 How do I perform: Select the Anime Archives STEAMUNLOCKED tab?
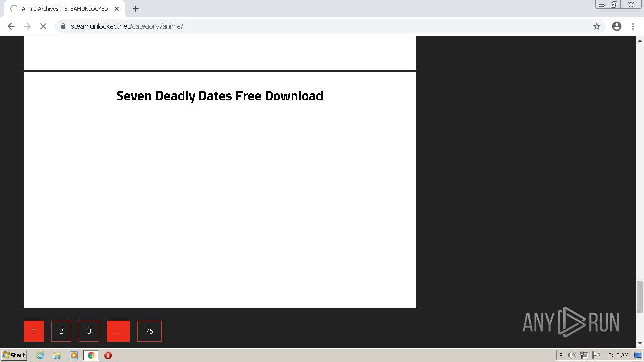click(63, 9)
